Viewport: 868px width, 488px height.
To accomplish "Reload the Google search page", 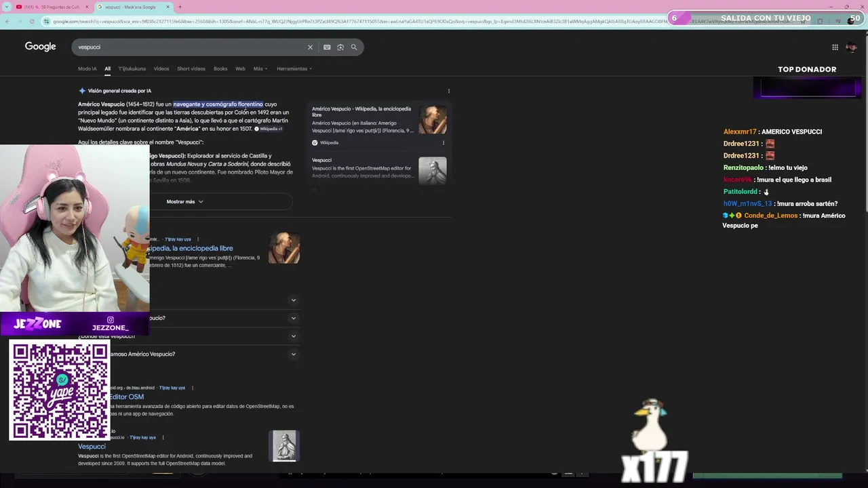I will (32, 21).
